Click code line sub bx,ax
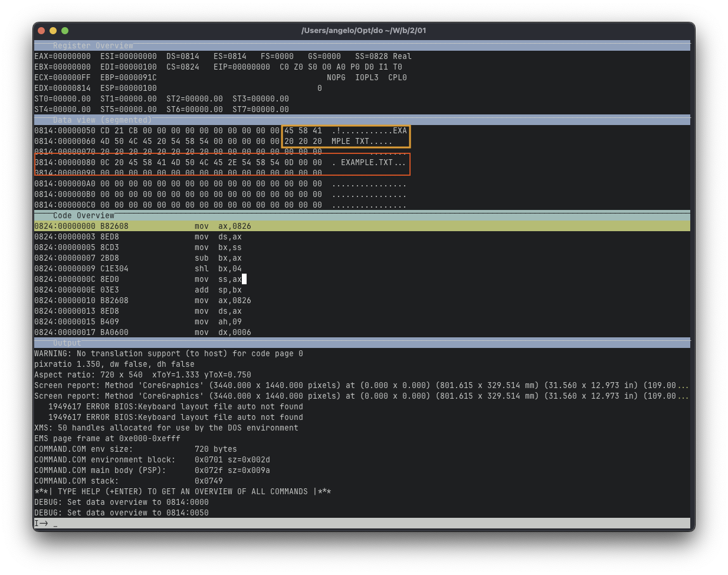Image resolution: width=728 pixels, height=575 pixels. [x=218, y=258]
